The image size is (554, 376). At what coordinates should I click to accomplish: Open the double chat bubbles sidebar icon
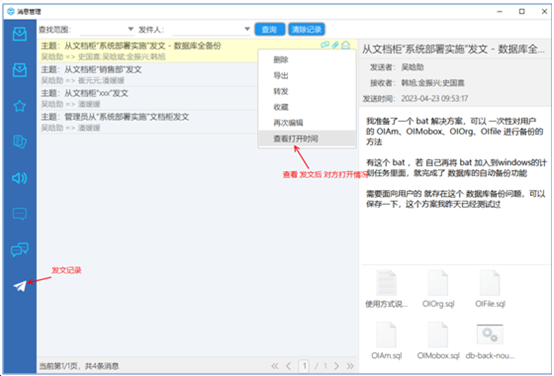point(20,249)
